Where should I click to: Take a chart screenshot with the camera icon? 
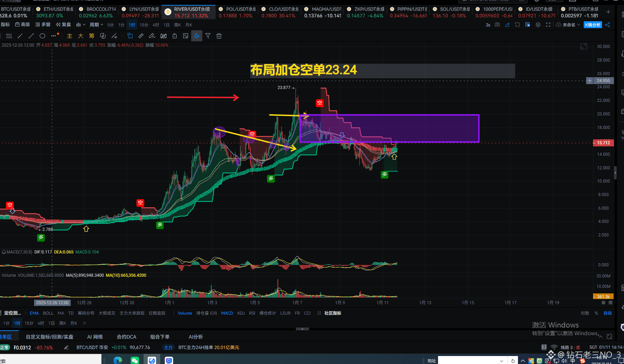(497, 25)
